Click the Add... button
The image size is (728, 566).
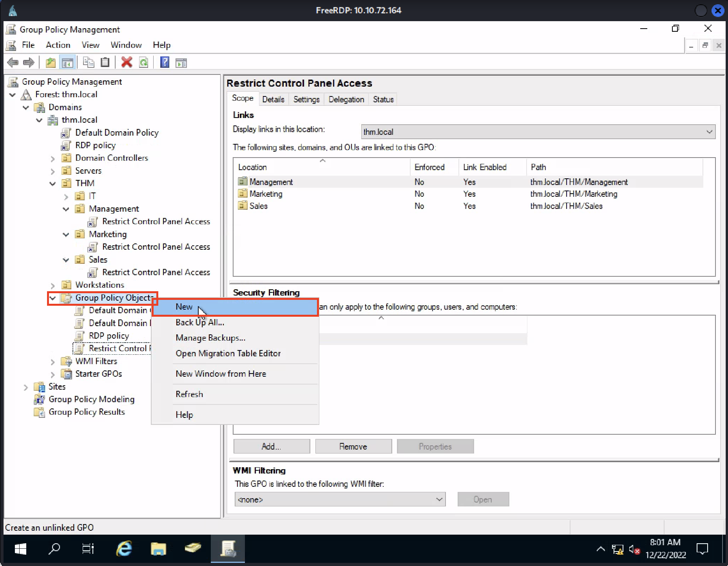272,446
